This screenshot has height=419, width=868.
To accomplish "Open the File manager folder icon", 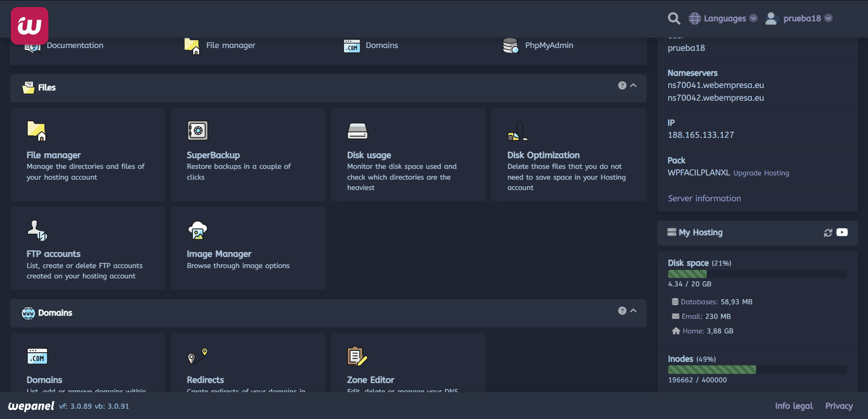I will (36, 131).
